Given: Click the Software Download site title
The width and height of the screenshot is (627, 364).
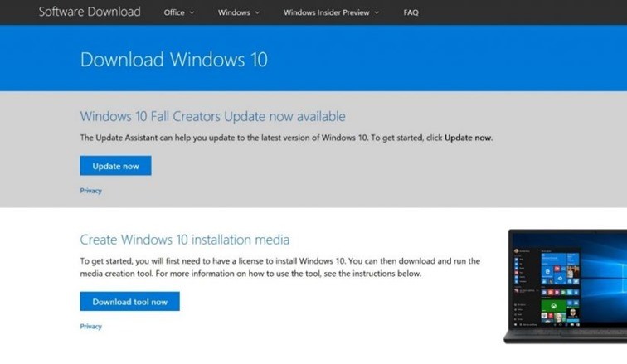Looking at the screenshot, I should tap(90, 12).
